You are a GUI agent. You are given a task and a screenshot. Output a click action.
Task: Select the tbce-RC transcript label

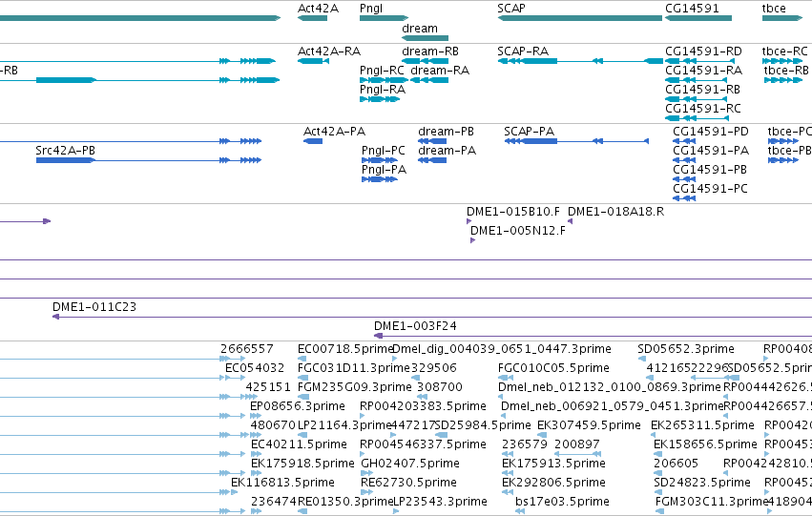[784, 52]
